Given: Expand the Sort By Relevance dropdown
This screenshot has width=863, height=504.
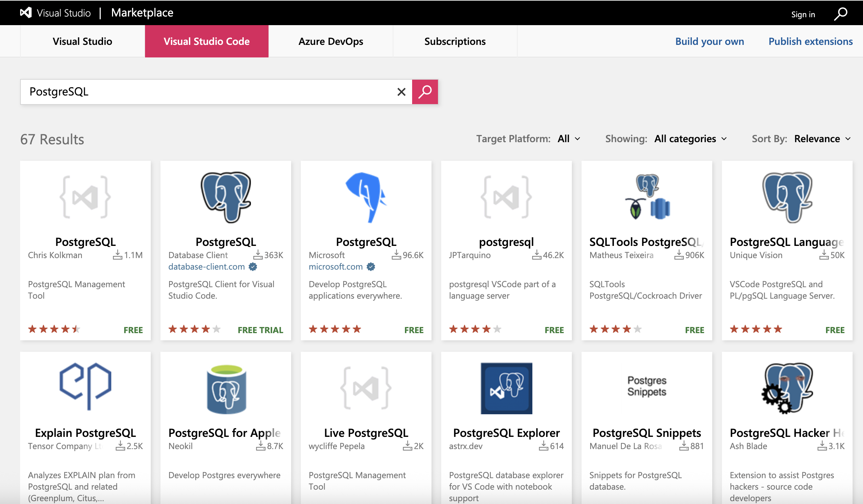Looking at the screenshot, I should click(822, 139).
